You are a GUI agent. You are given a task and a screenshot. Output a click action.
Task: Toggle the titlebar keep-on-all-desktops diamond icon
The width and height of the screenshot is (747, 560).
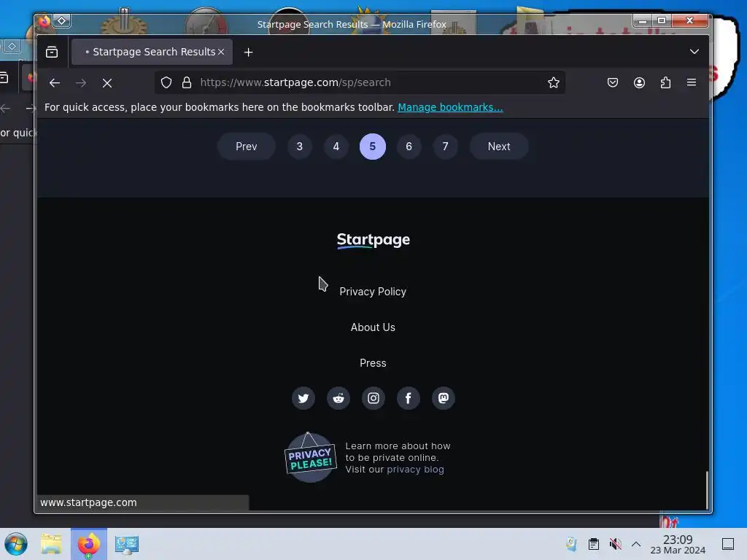(62, 21)
